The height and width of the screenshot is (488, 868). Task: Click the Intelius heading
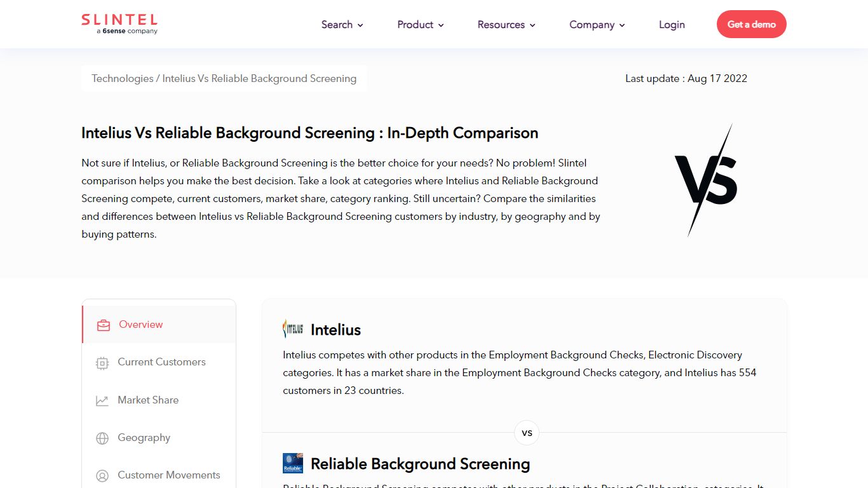[x=336, y=330]
